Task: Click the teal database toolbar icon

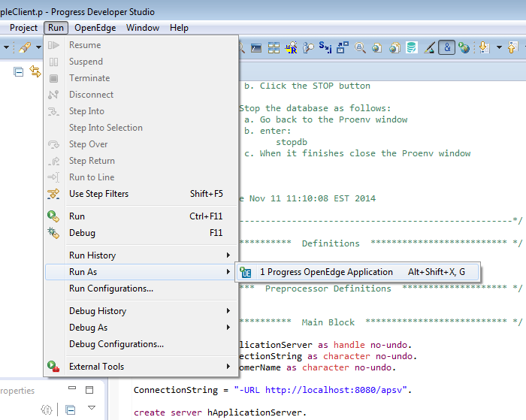Action: [x=412, y=48]
